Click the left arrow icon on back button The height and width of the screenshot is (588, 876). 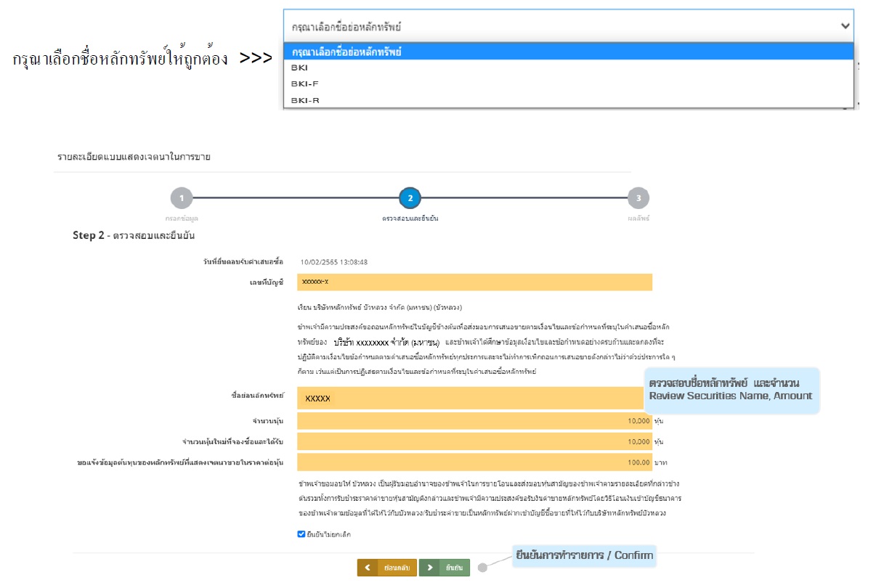tap(368, 568)
